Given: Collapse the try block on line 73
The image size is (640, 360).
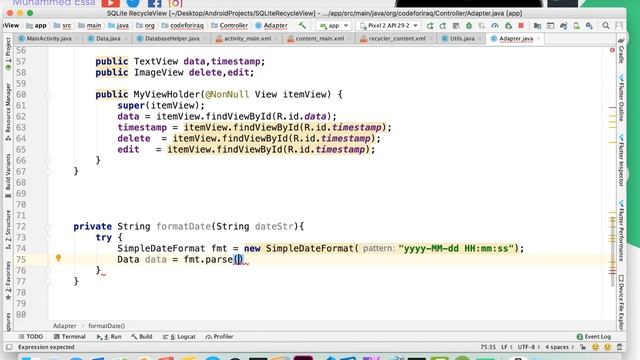Looking at the screenshot, I should click(x=48, y=238).
